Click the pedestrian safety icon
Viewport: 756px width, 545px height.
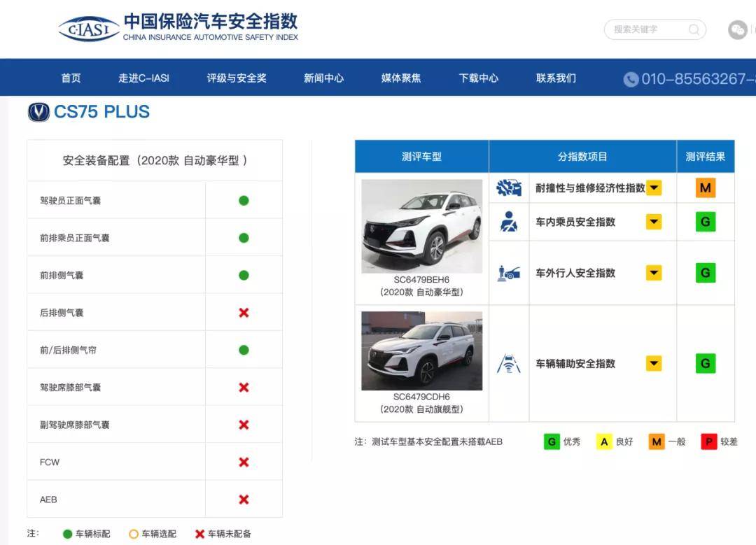pos(509,273)
